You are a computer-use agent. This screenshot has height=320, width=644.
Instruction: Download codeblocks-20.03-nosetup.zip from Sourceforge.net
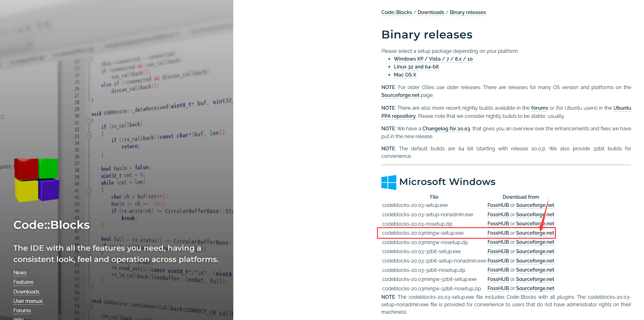[535, 223]
